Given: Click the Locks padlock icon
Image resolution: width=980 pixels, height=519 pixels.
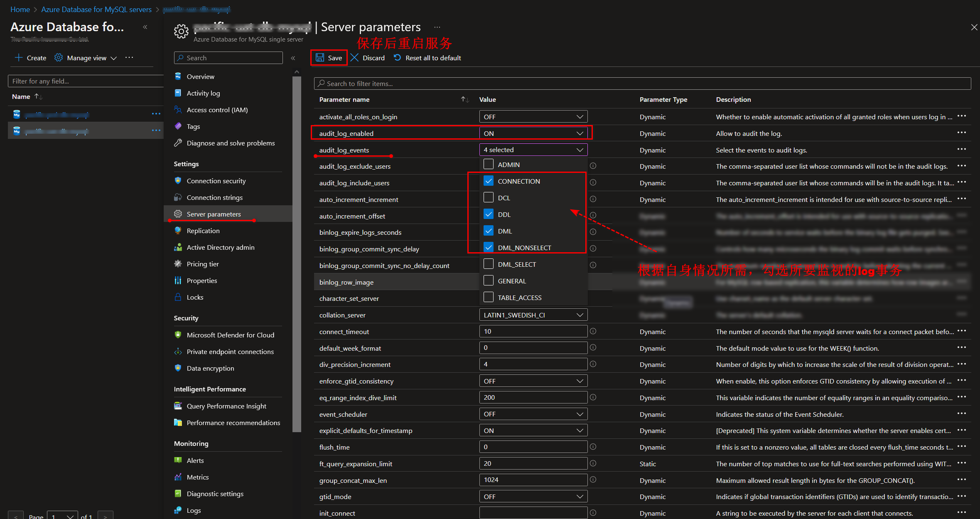Looking at the screenshot, I should 178,297.
